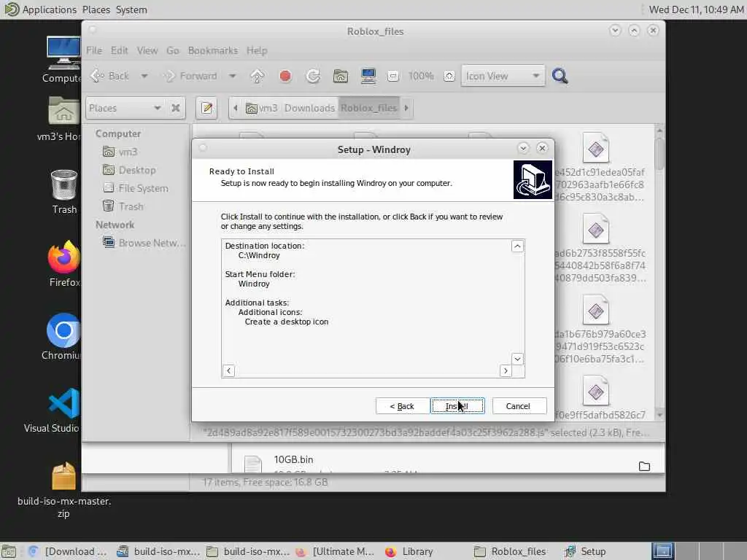Switch to the Library taskbar entry
The image size is (747, 560).
pos(410,551)
